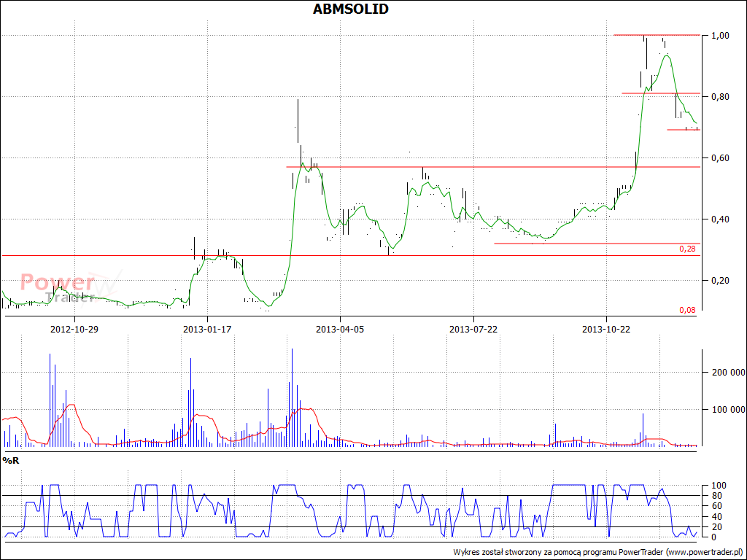Screen dimensions: 747x560
Task: Select the 2013-10-22 date label
Action: pyautogui.click(x=606, y=329)
